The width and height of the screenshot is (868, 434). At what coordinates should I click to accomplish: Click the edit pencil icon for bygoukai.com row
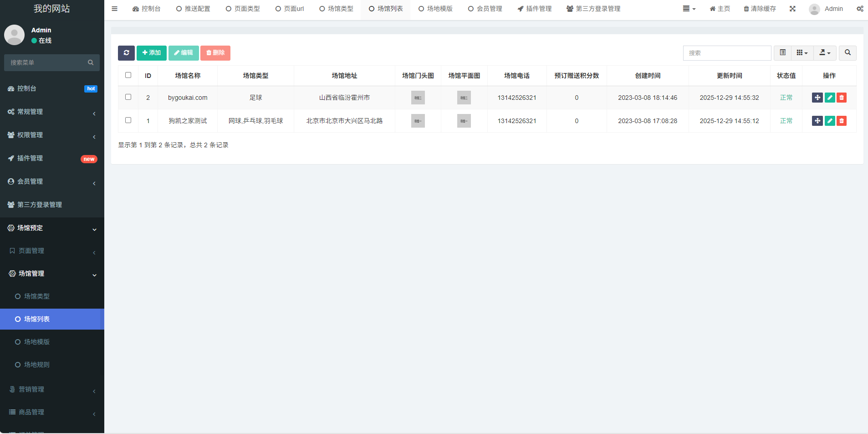pos(830,97)
